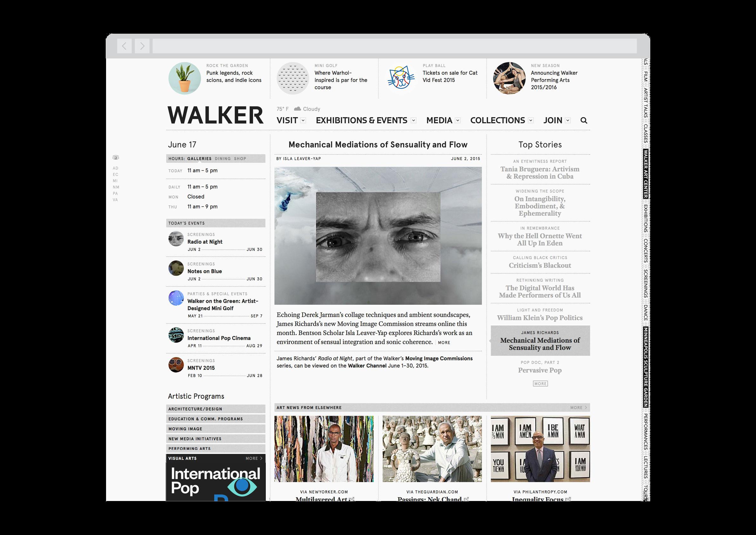756x535 pixels.
Task: Click the browser forward arrow
Action: [142, 46]
